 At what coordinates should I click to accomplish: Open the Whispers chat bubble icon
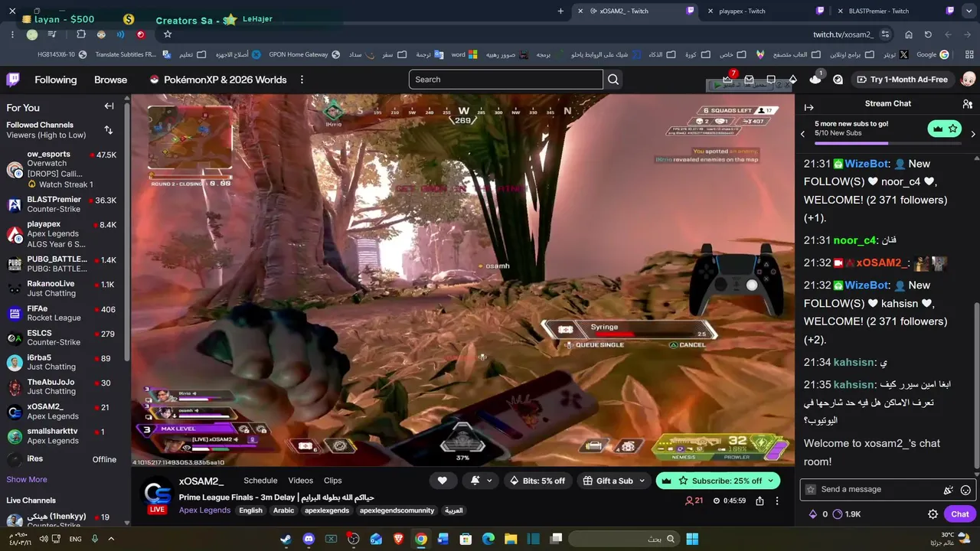pyautogui.click(x=771, y=80)
